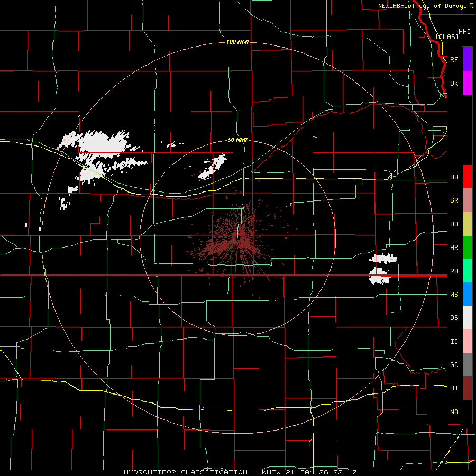Viewport: 476px width, 476px height.
Task: Click the RA legend label
Action: click(454, 271)
